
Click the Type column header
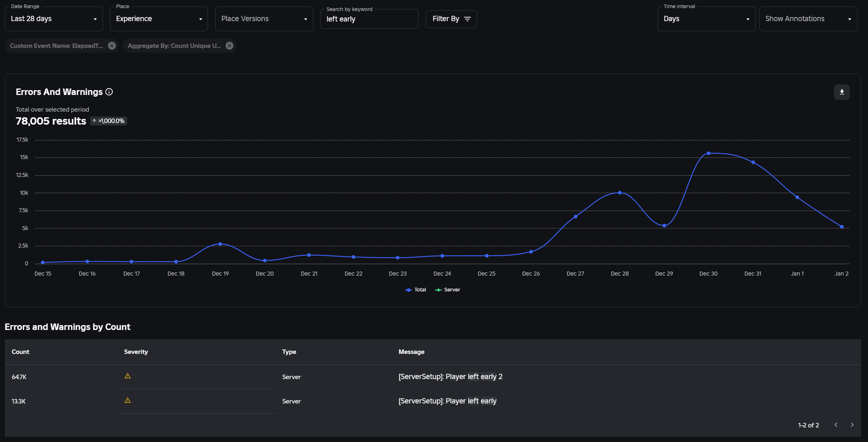pyautogui.click(x=289, y=352)
